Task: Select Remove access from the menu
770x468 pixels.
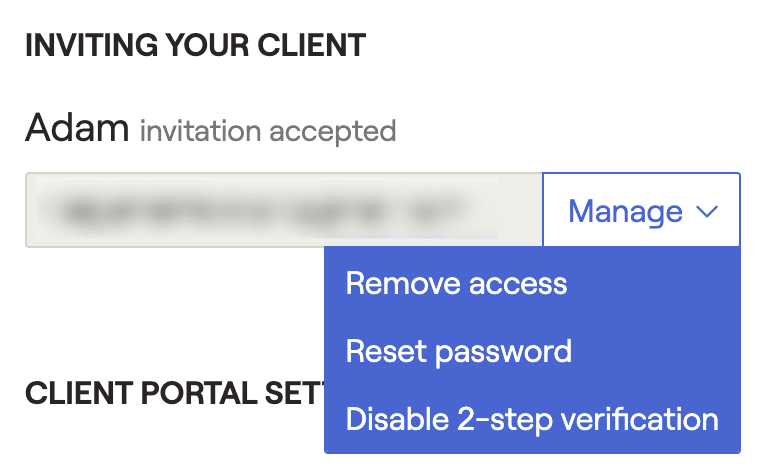Action: click(456, 283)
